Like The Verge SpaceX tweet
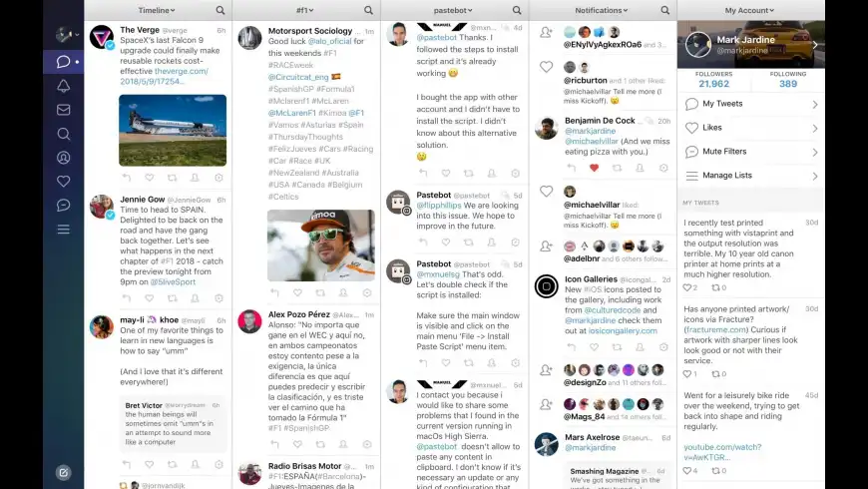The height and width of the screenshot is (489, 868). pyautogui.click(x=149, y=178)
